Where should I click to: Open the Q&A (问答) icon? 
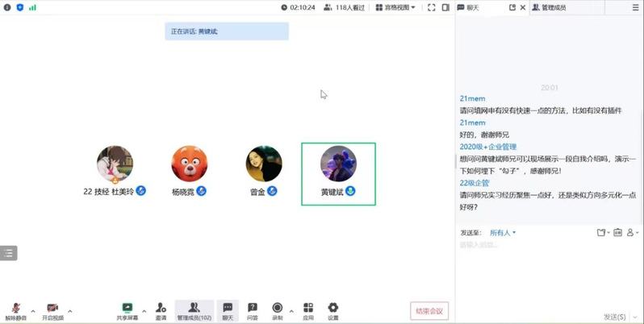tap(253, 310)
